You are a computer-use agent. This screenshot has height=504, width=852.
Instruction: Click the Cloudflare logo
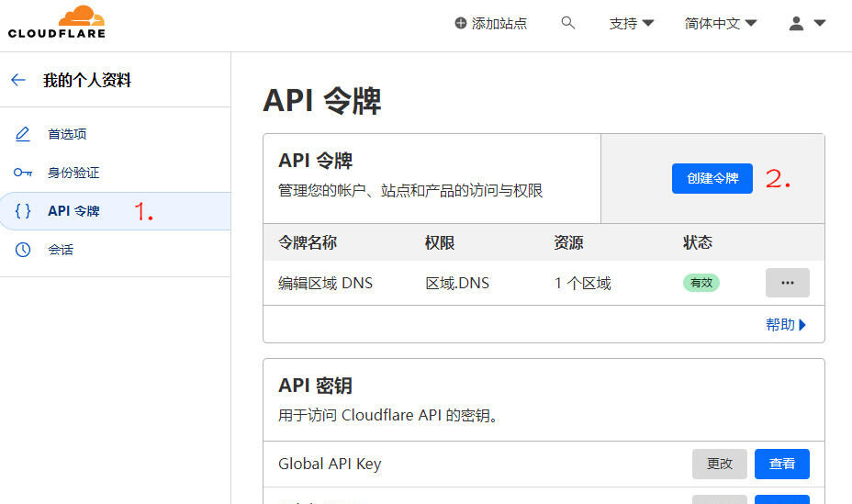57,22
